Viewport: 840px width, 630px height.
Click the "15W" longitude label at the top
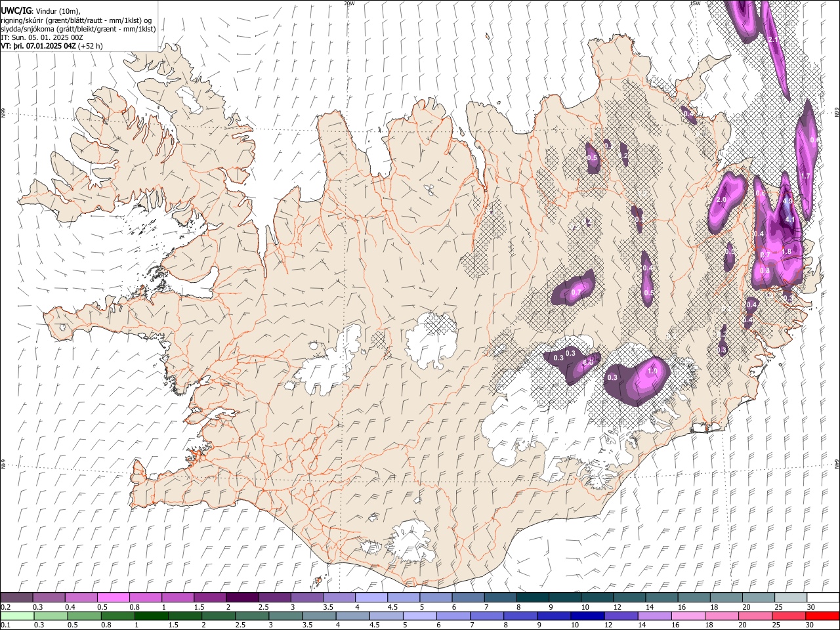(x=695, y=3)
